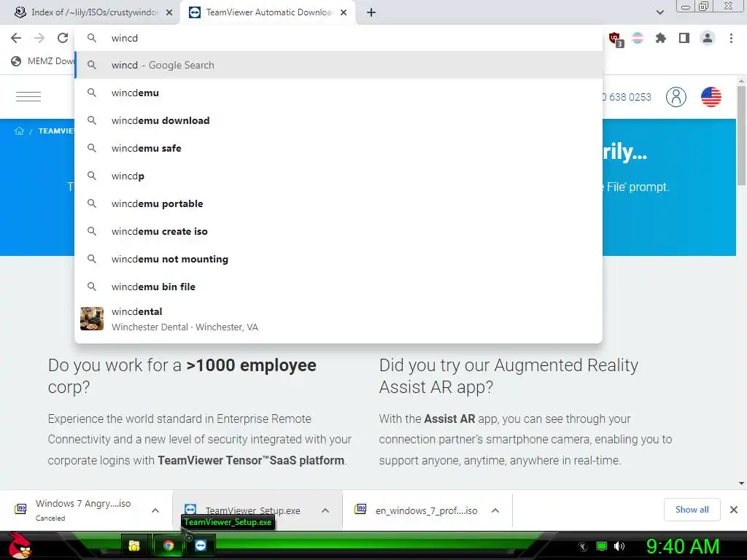Close the TeamViewer Automatic Download tab
The height and width of the screenshot is (560, 747).
click(344, 13)
